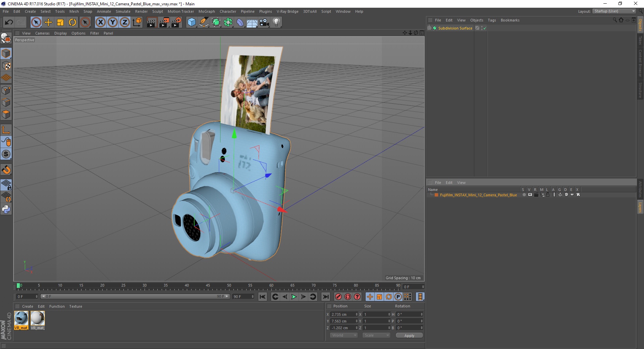
Task: Toggle Z axis lock
Action: (125, 22)
